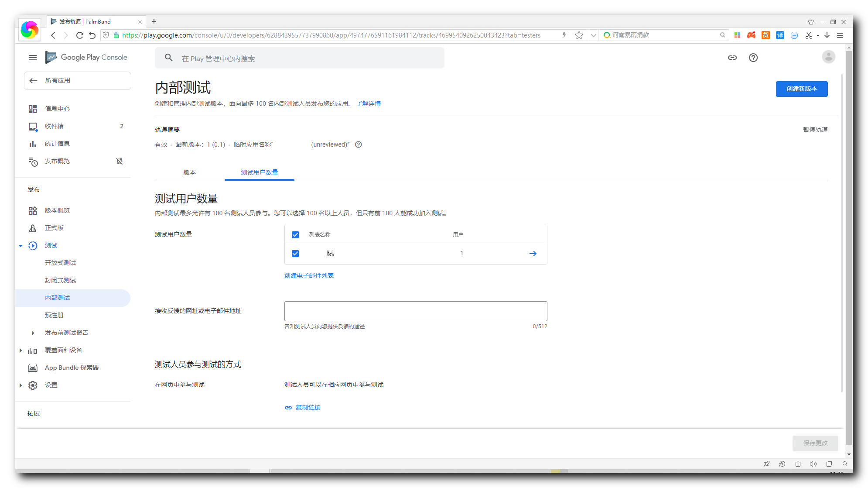Viewport: 868px width, 488px height.
Task: Click muted notification icon beside 发布概览
Action: click(x=120, y=161)
